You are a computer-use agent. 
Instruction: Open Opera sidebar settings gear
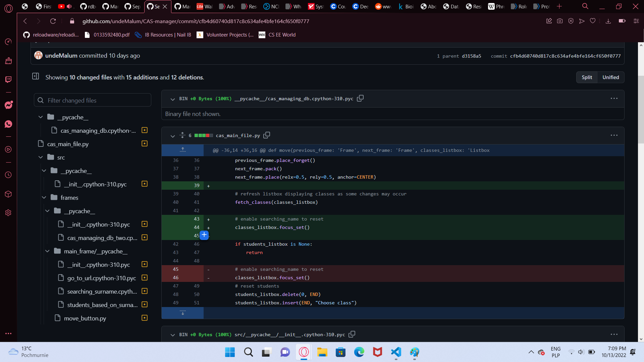tap(8, 213)
